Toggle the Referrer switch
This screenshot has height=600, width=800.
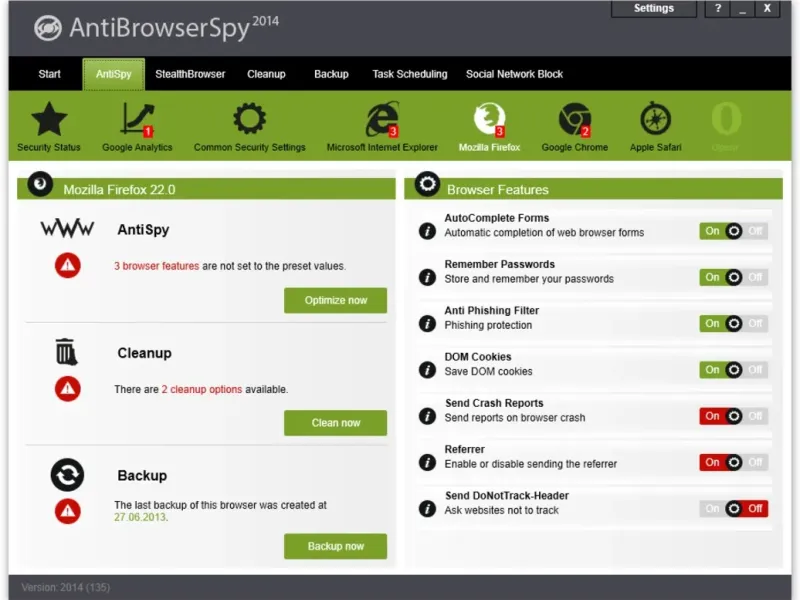point(734,462)
